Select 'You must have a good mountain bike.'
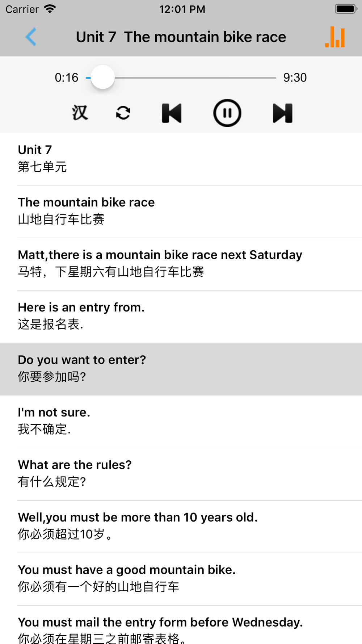The image size is (362, 644). 181,579
